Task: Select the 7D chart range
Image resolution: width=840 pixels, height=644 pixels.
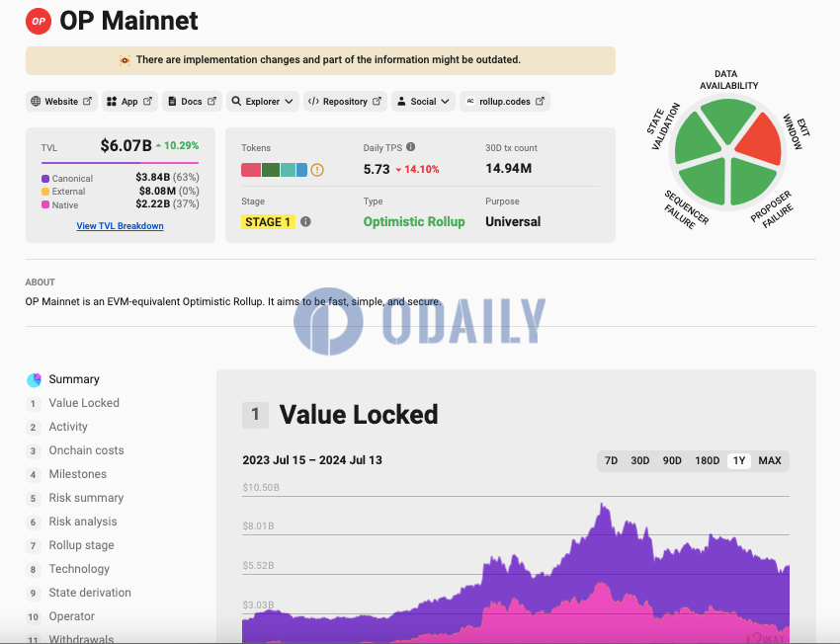Action: (611, 461)
